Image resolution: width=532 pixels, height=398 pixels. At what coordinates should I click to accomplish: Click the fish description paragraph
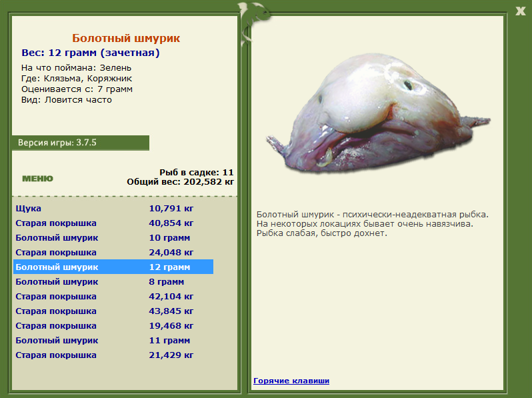tap(372, 224)
